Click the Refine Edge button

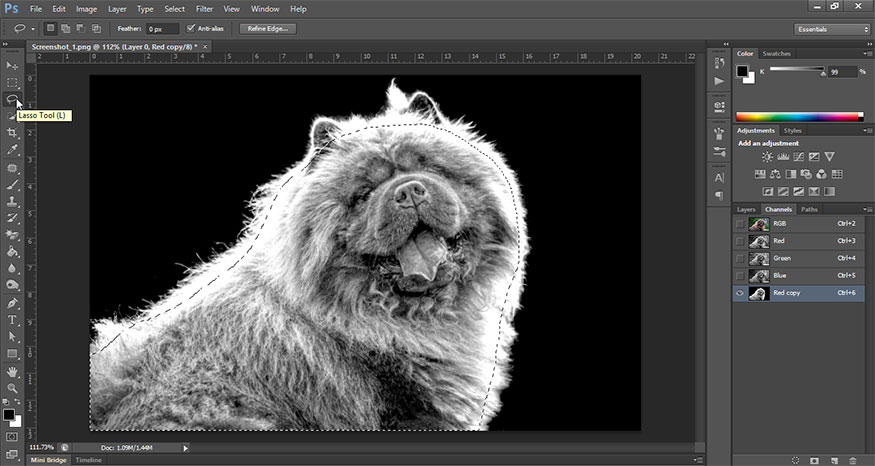pos(268,28)
